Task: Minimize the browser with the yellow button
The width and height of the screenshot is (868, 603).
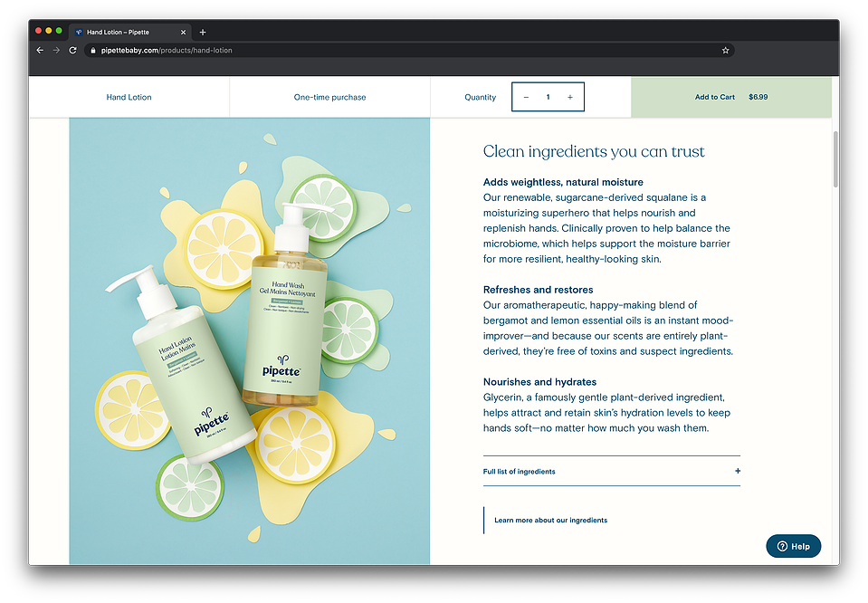Action: point(49,31)
